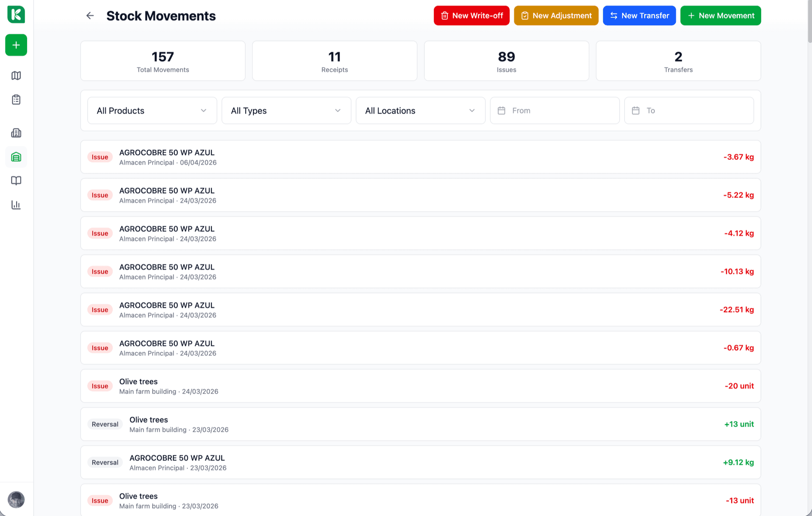Image resolution: width=812 pixels, height=516 pixels.
Task: Click the green plus icon in sidebar
Action: pos(16,45)
